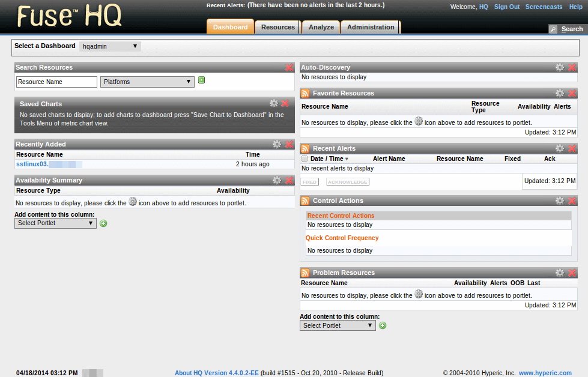Sign Out of Fuse HQ
The width and height of the screenshot is (588, 377).
[x=507, y=7]
